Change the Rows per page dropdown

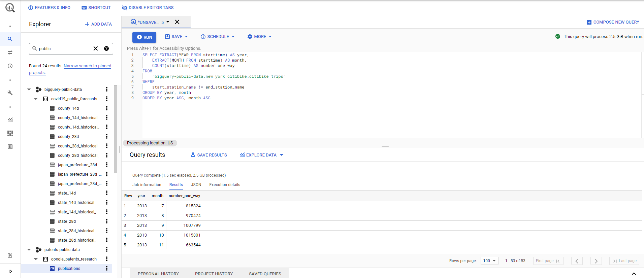489,261
